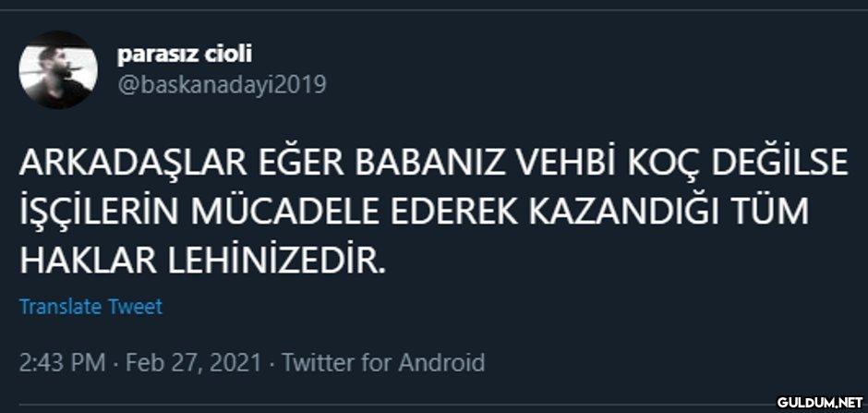Click the GULDUM.NET watermark

[819, 403]
